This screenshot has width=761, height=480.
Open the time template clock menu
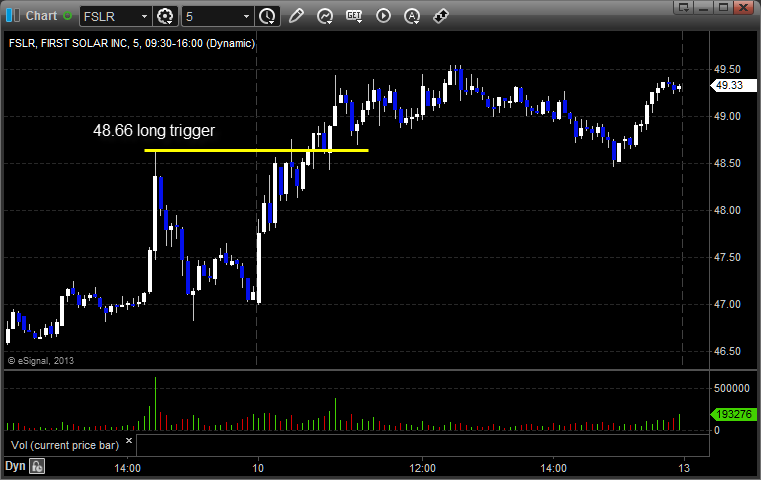(267, 16)
